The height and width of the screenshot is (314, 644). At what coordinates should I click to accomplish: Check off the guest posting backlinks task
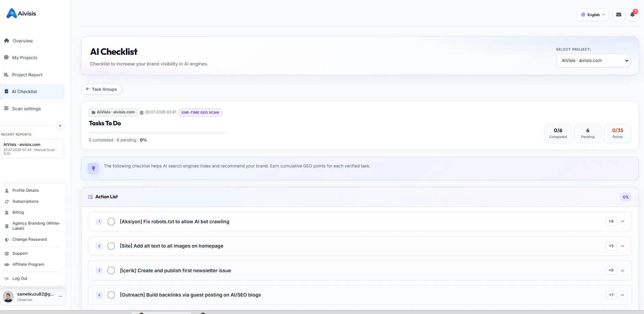(x=111, y=295)
